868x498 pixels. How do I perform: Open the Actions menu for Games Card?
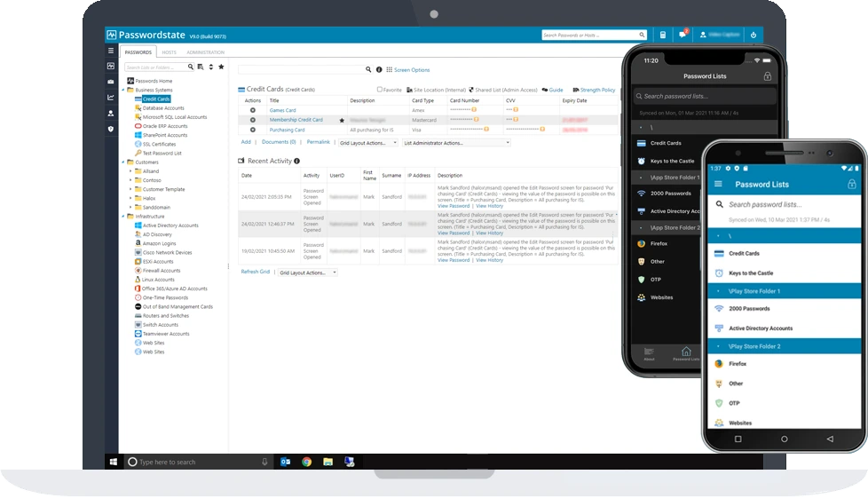(x=252, y=110)
